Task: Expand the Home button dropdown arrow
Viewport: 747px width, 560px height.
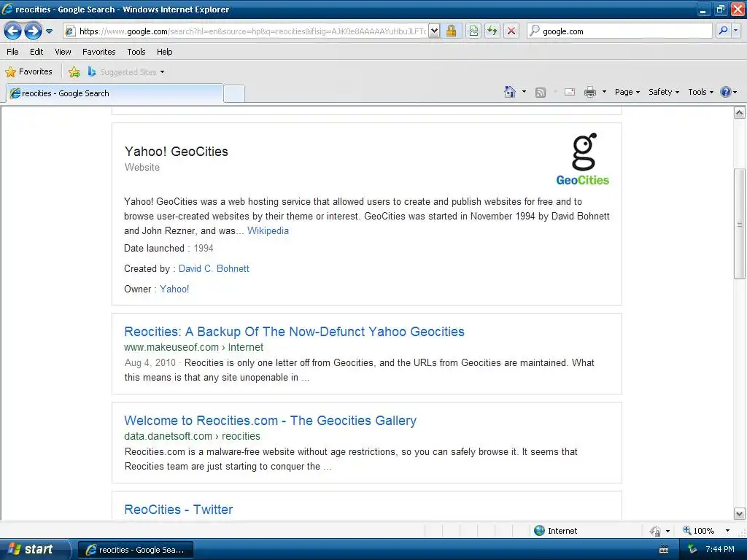Action: (524, 92)
